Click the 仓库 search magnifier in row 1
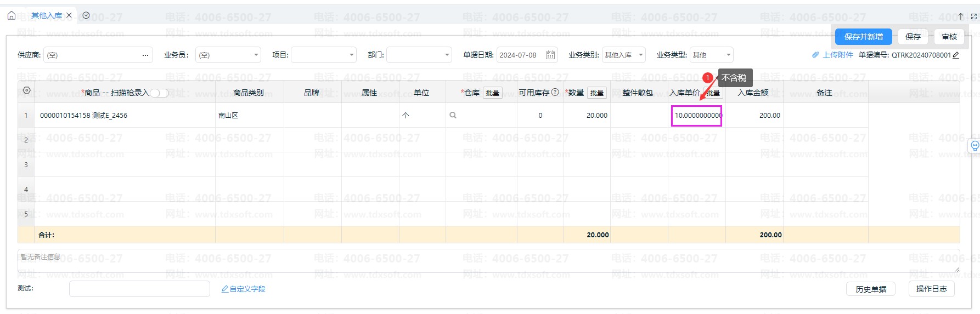 tap(453, 115)
